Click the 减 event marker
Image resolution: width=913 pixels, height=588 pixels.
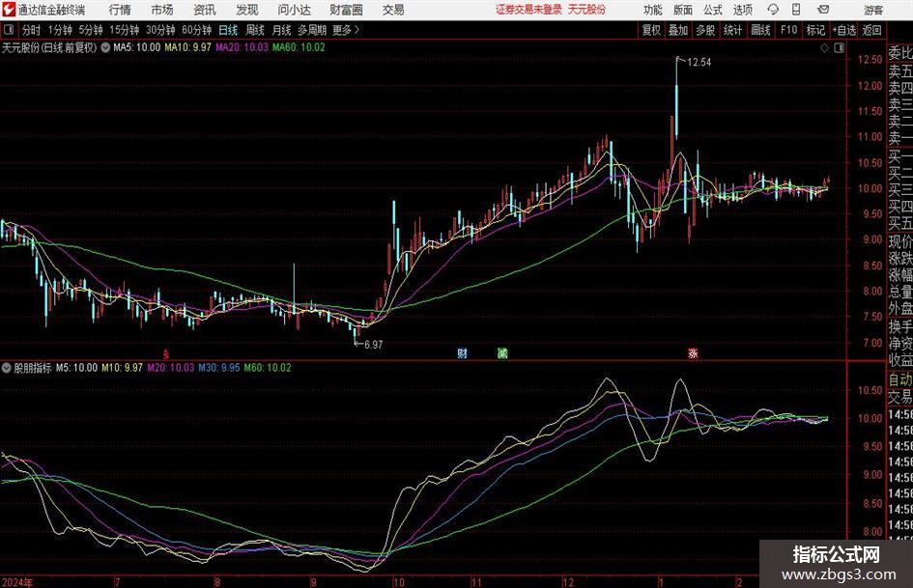click(x=502, y=353)
